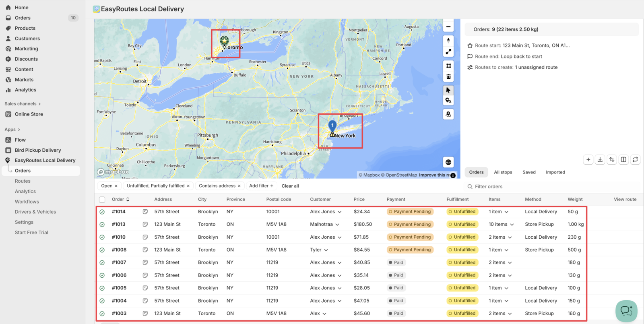Viewport: 644px width, 324px height.
Task: Open the globe map style button
Action: point(448,162)
